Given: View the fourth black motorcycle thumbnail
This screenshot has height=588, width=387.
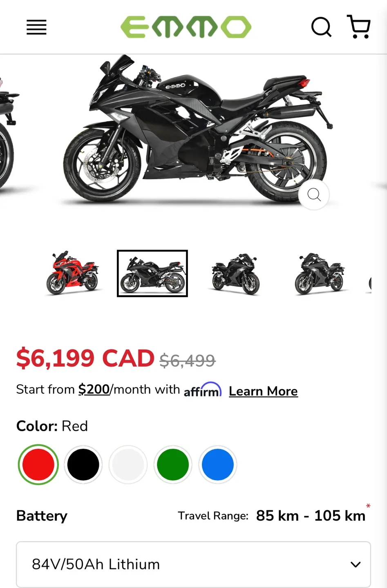Looking at the screenshot, I should 320,273.
